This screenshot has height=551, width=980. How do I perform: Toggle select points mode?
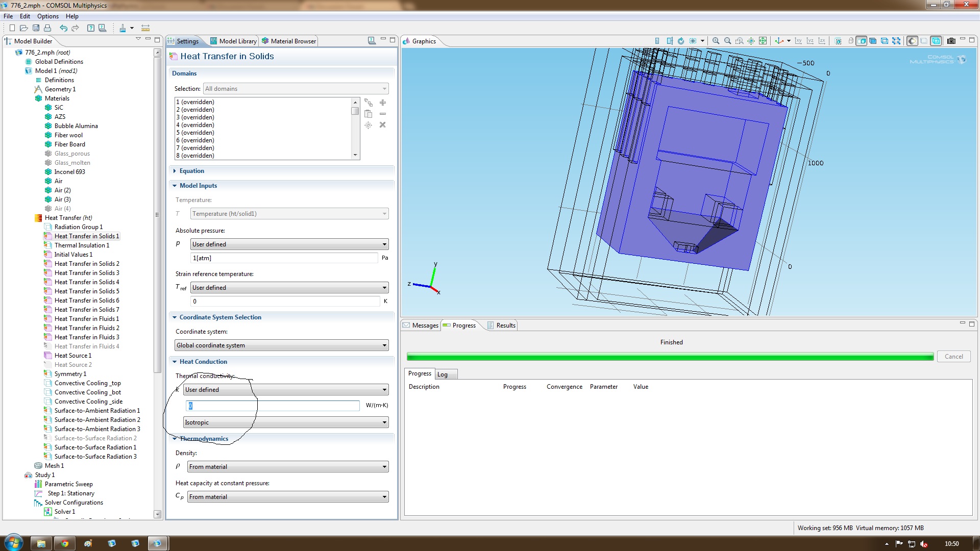pos(896,41)
